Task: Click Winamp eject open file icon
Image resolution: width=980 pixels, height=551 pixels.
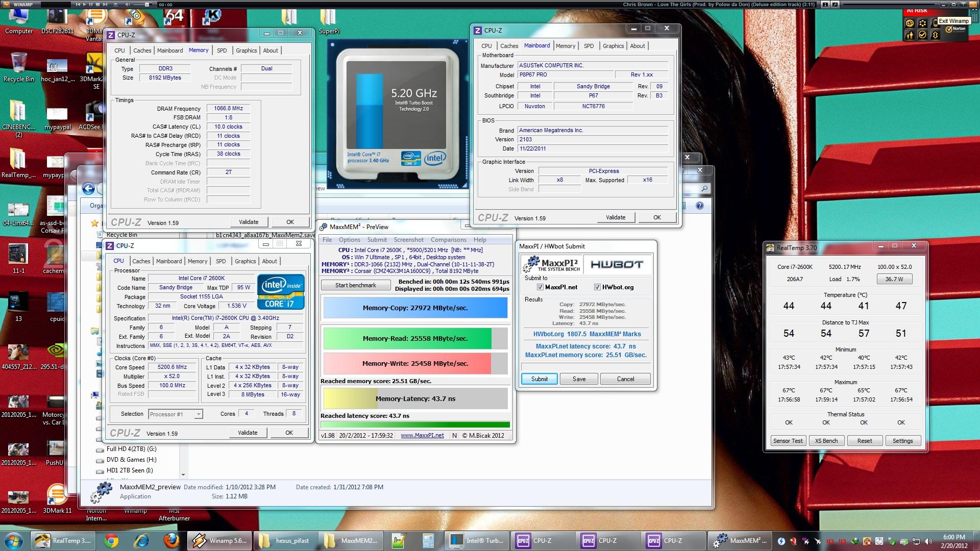Action: (x=115, y=4)
